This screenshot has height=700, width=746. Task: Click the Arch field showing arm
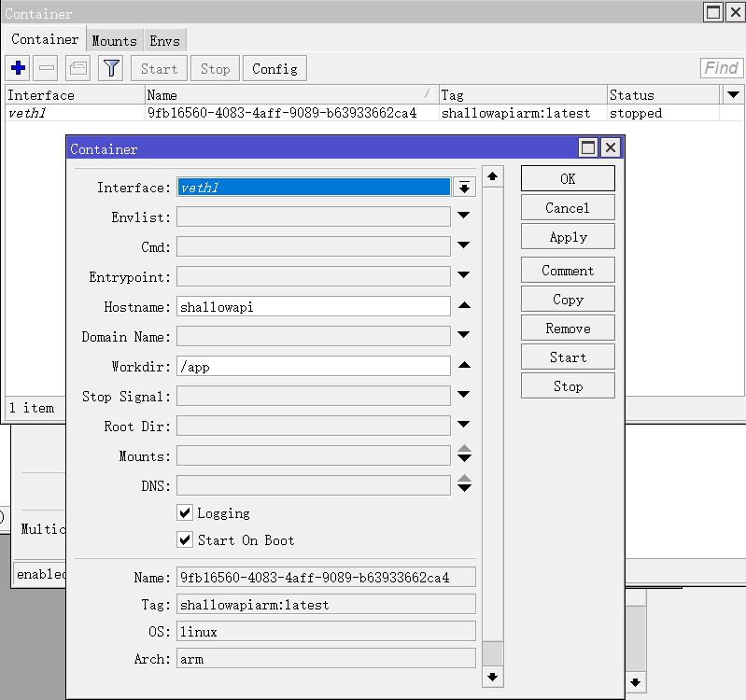point(326,658)
